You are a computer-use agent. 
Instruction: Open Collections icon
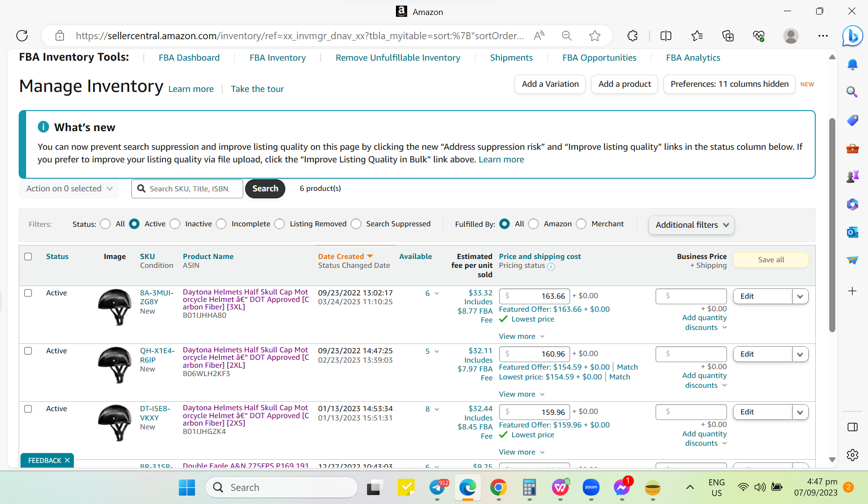728,35
